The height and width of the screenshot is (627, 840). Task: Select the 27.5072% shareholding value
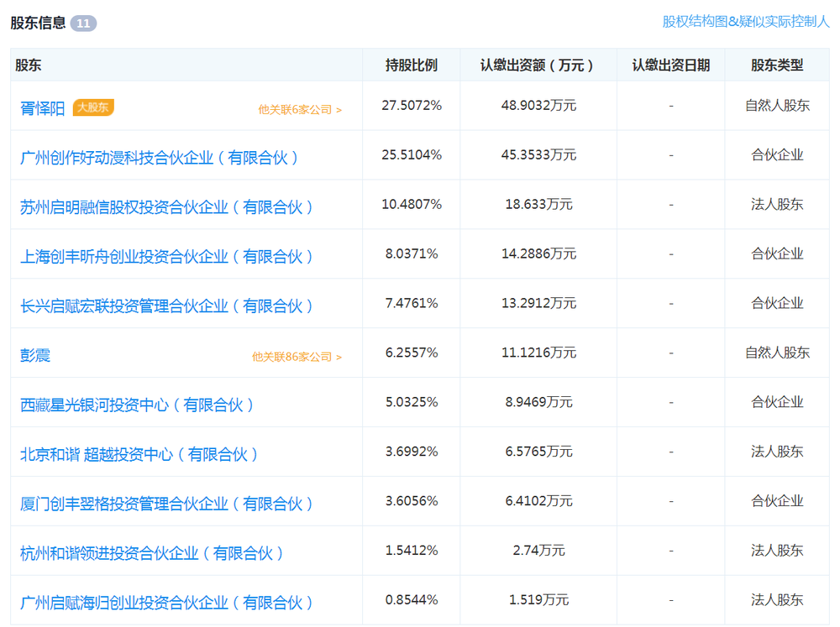[x=412, y=106]
